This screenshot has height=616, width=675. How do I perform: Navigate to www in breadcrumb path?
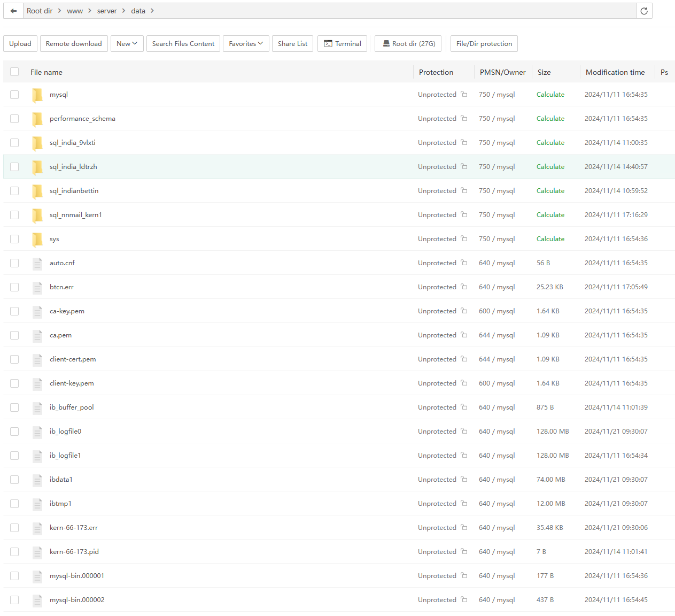click(x=75, y=11)
